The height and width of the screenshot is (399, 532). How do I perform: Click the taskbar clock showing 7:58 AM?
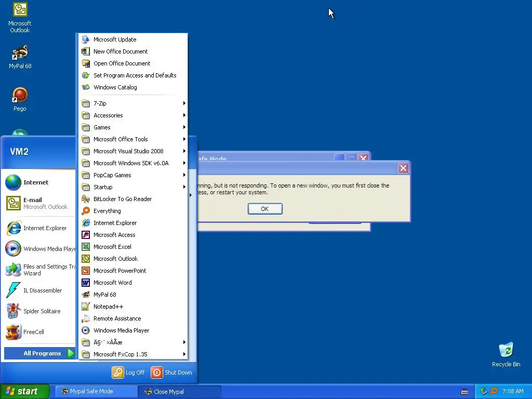pos(513,391)
